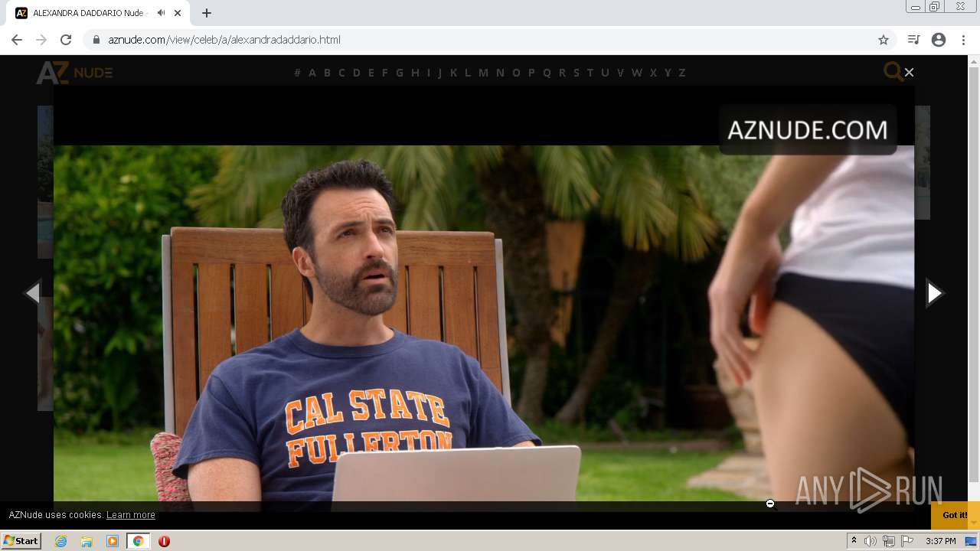Image resolution: width=980 pixels, height=551 pixels.
Task: Bookmark this page with the star icon
Action: click(x=884, y=40)
